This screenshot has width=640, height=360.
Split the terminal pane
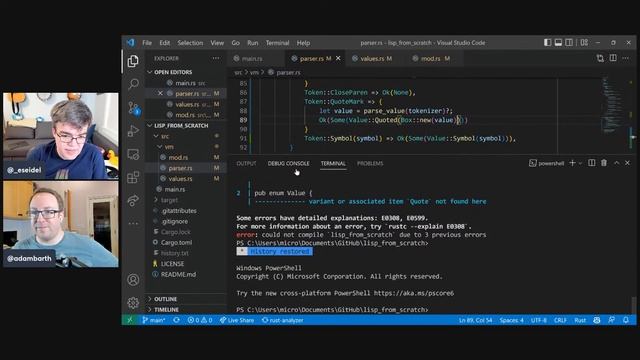[591, 163]
